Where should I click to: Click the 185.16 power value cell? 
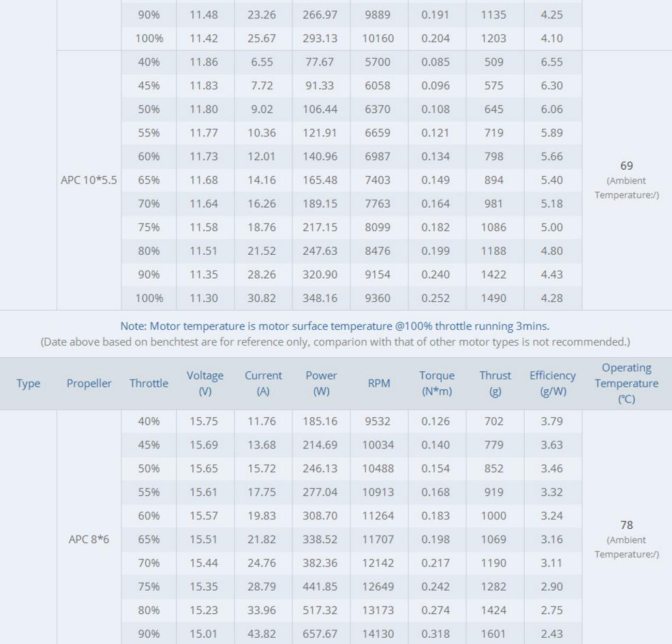click(320, 422)
